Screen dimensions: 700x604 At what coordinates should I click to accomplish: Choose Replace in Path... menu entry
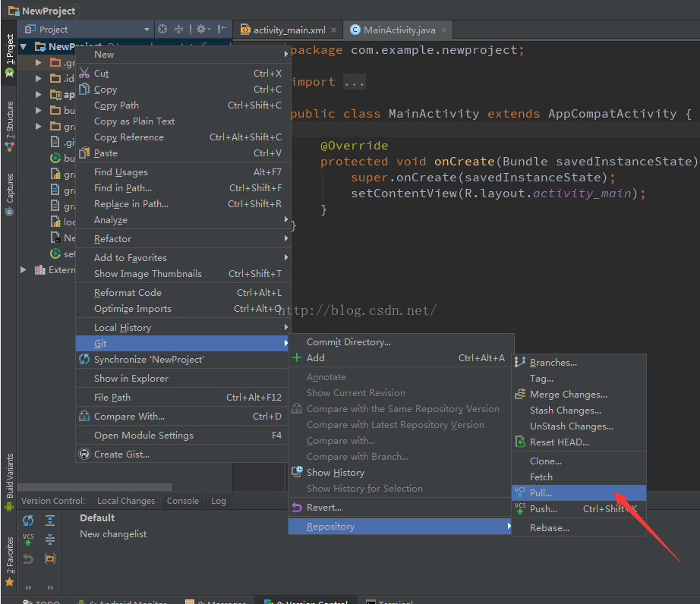184,204
